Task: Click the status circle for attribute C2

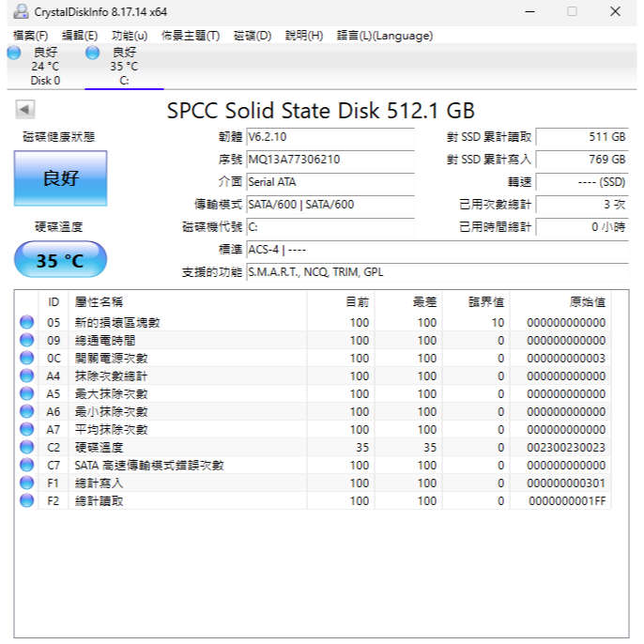Action: [26, 447]
